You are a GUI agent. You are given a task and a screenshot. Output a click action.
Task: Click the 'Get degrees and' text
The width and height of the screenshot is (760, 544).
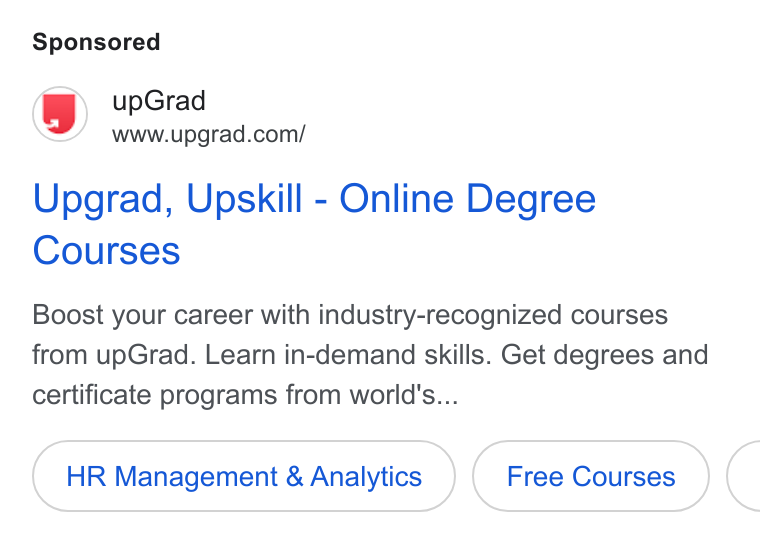[605, 355]
